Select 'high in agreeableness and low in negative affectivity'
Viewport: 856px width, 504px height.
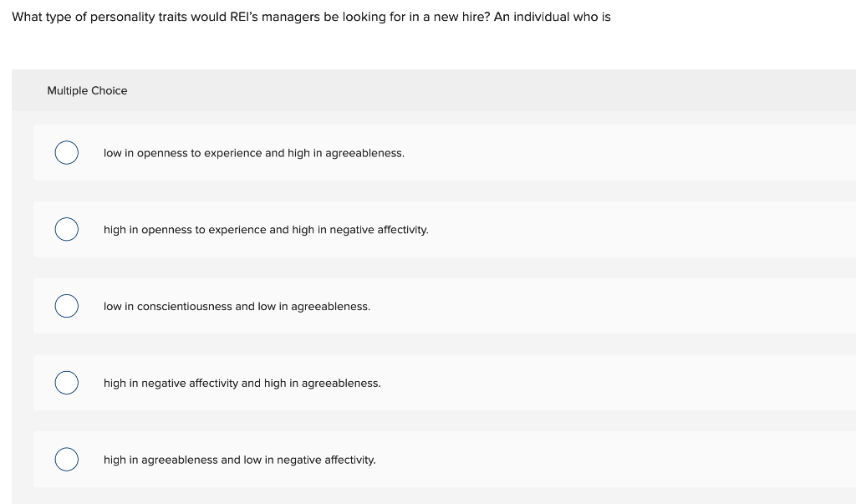pyautogui.click(x=239, y=459)
